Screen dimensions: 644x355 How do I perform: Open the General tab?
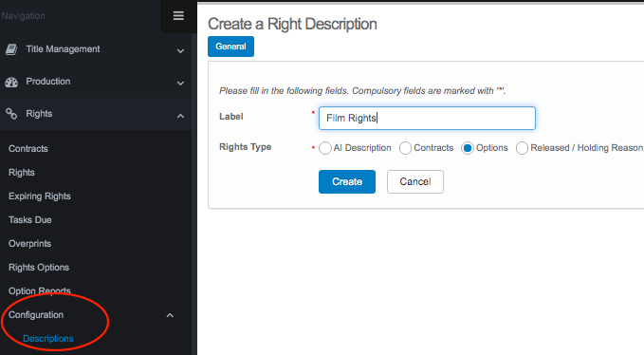(x=230, y=47)
